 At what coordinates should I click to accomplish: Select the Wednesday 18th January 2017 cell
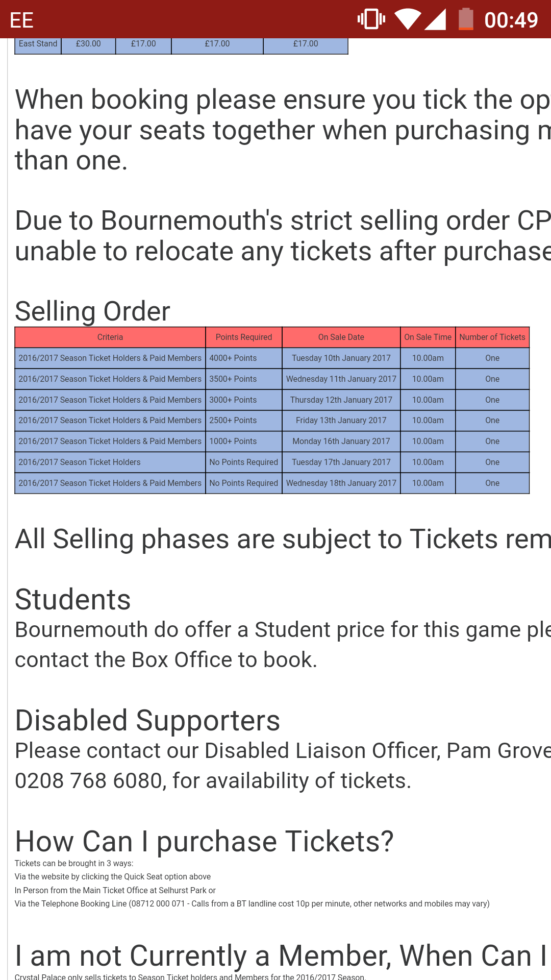coord(341,483)
